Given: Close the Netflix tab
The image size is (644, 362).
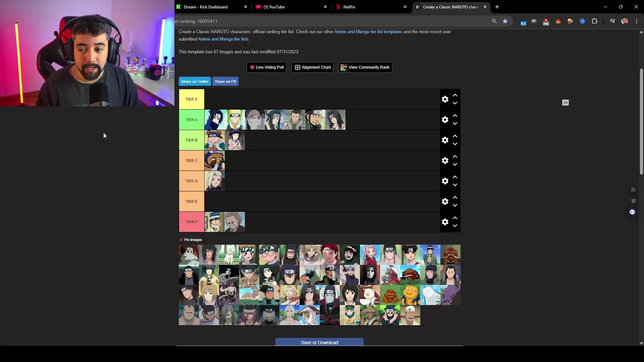Looking at the screenshot, I should pos(405,7).
